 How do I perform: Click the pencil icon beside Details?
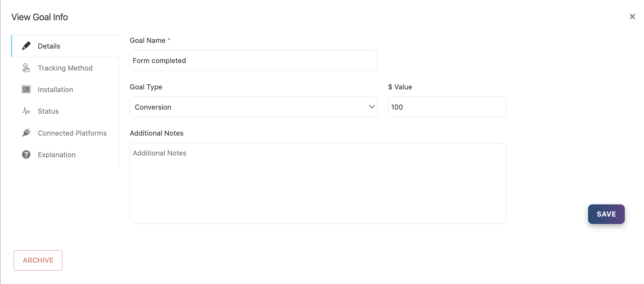point(26,46)
